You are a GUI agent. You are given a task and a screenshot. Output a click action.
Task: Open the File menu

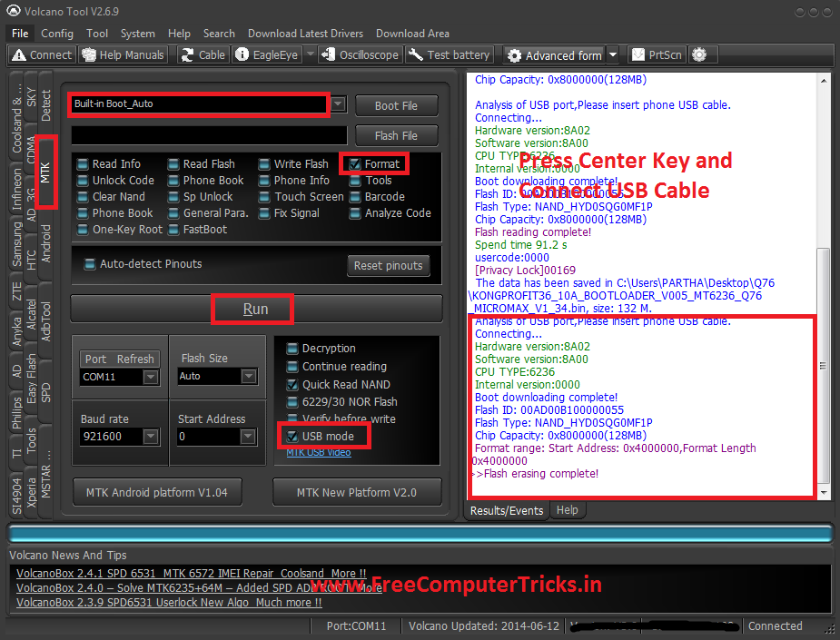[20, 34]
